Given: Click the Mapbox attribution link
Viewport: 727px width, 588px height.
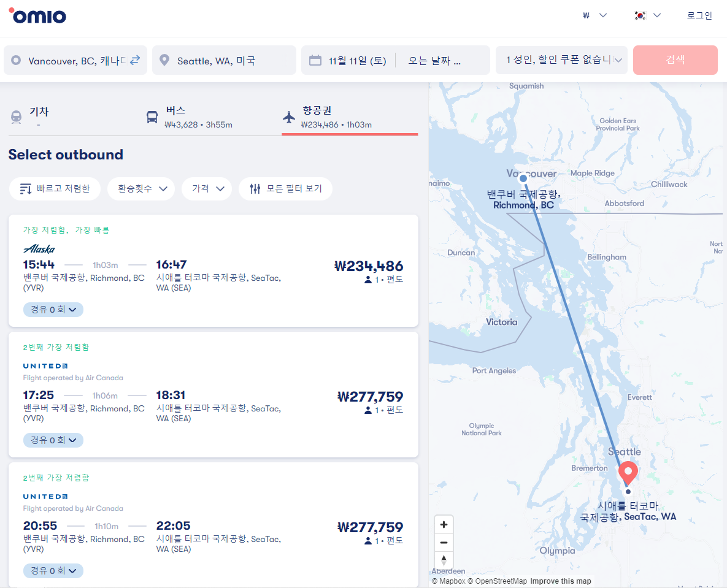Looking at the screenshot, I should tap(448, 581).
